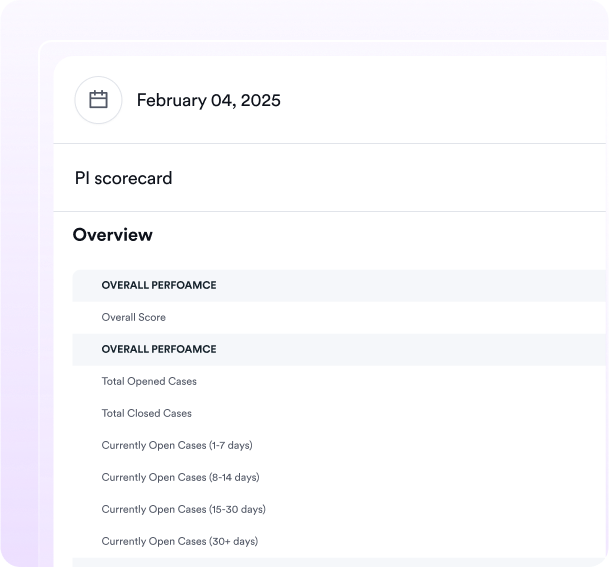
Task: Click blank area right of PI scorecard title
Action: point(400,178)
